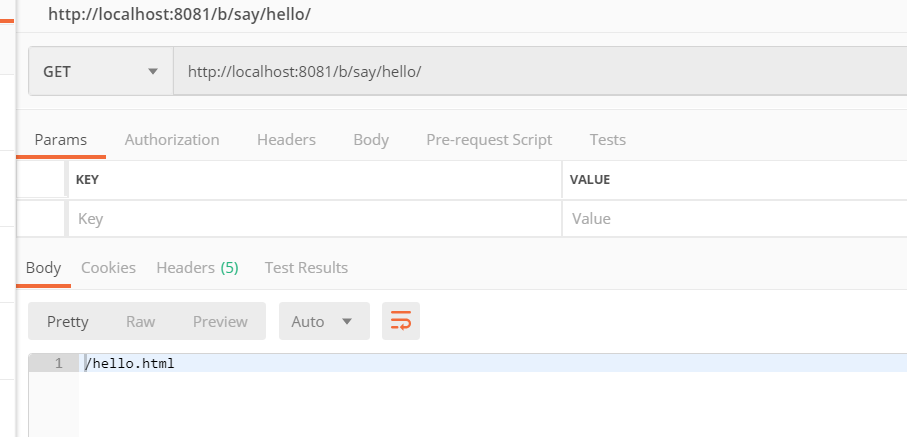Open the request Body tab

371,140
